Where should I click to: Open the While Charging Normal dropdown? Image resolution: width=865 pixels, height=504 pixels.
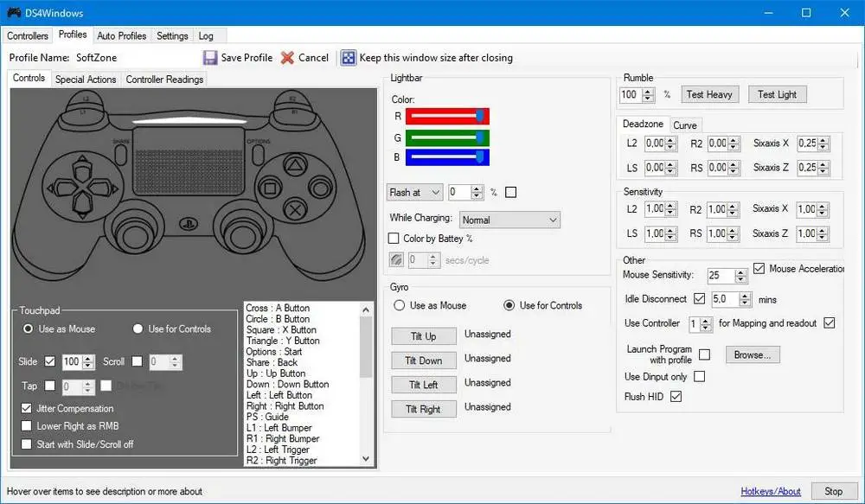tap(509, 220)
